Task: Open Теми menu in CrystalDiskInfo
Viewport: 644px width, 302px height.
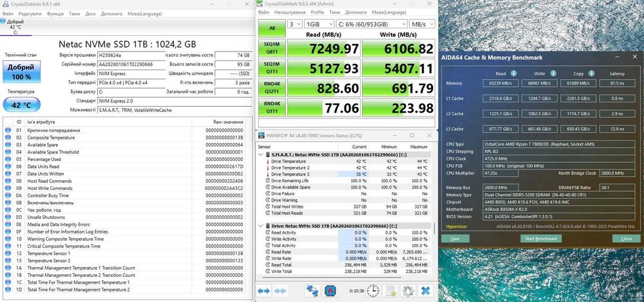Action: point(74,14)
